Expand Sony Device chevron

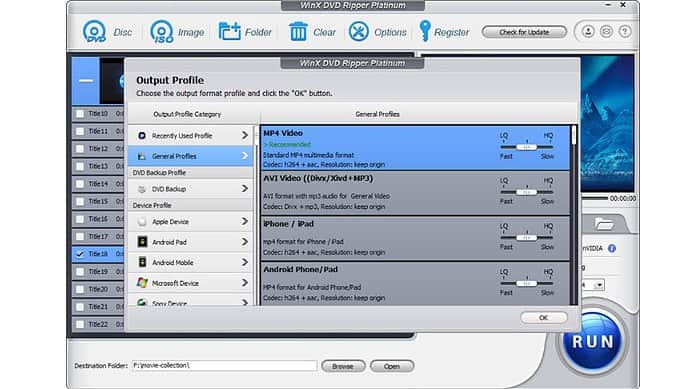(245, 303)
